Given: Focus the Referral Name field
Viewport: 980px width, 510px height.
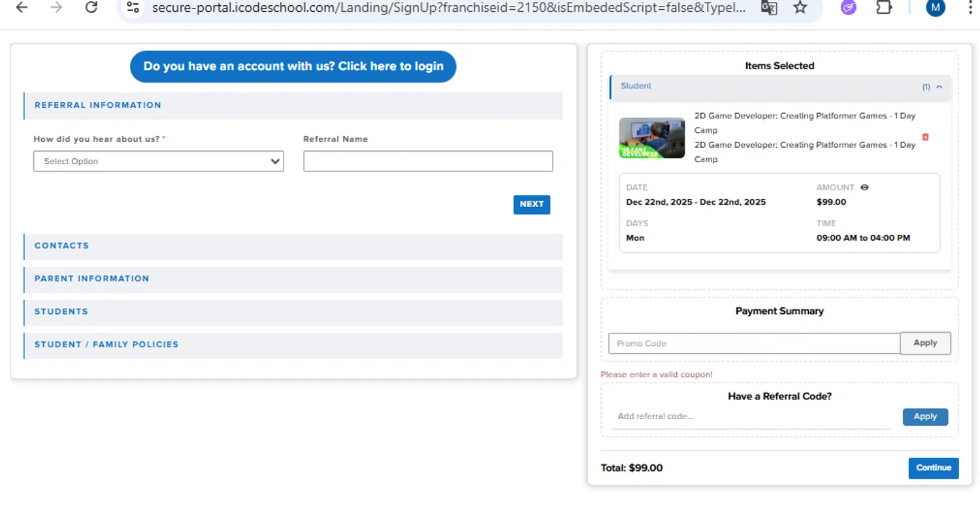Looking at the screenshot, I should [x=428, y=161].
